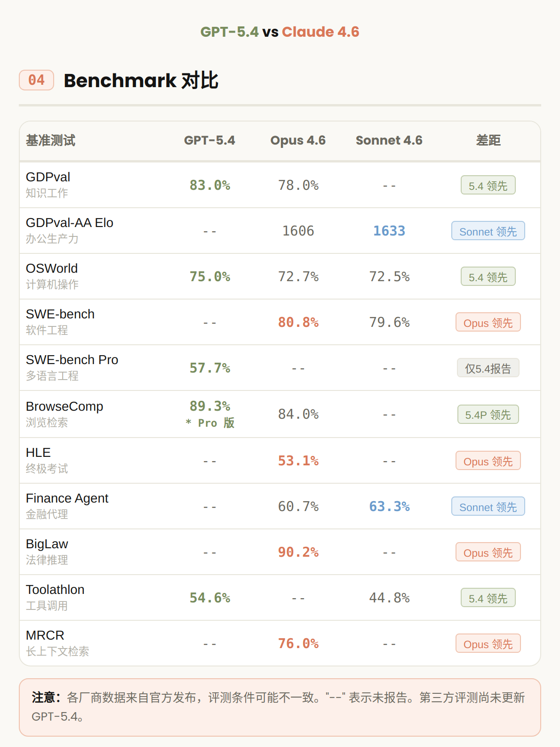The width and height of the screenshot is (560, 747).
Task: Click the MRCR Opus score "76.0%"
Action: [x=298, y=643]
